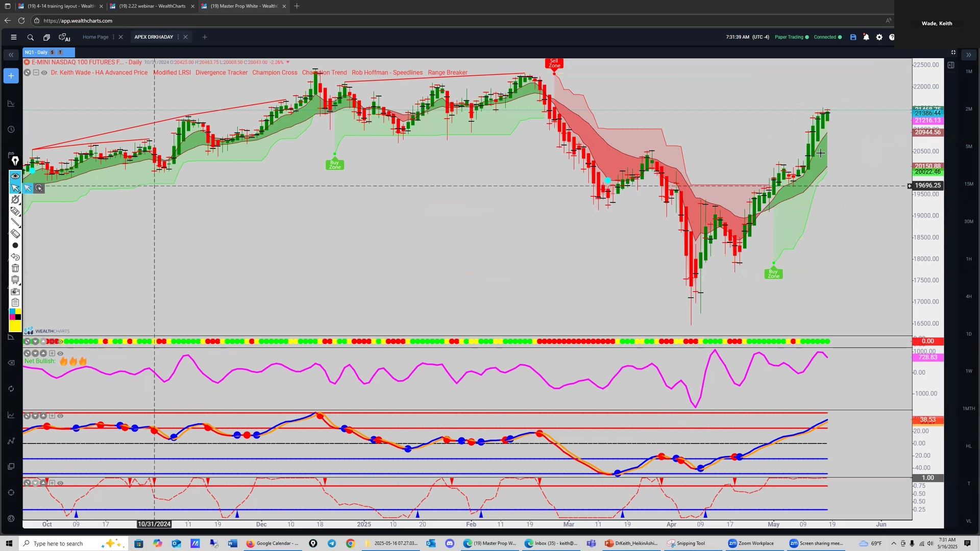Switch to Home Page workspace tab
Viewport: 980px width, 551px height.
(95, 37)
